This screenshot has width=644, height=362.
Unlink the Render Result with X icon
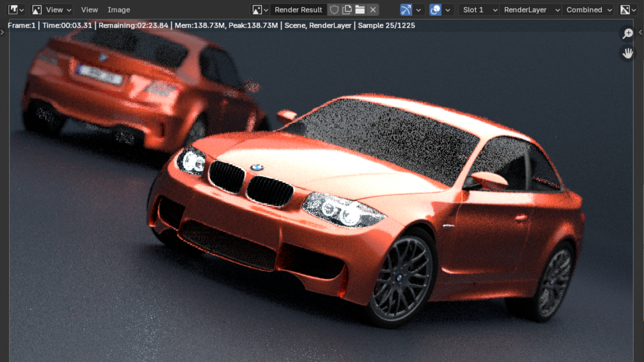click(373, 10)
